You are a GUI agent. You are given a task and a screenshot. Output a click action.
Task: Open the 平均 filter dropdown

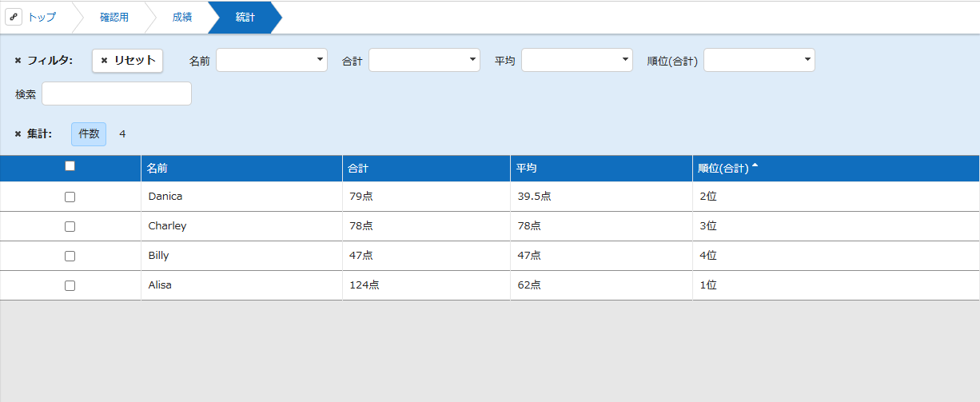tap(577, 60)
